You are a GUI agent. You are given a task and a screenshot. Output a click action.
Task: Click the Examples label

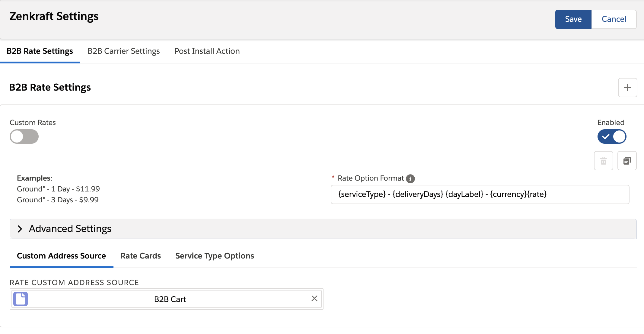[34, 178]
